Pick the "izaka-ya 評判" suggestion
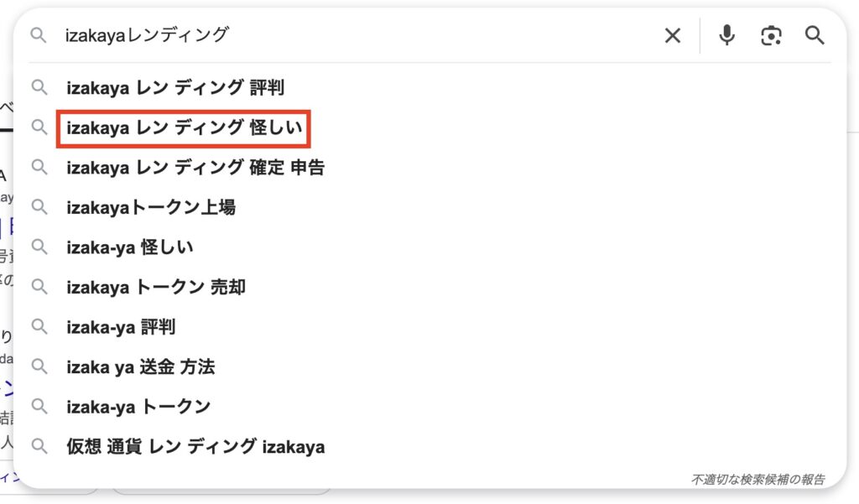 tap(120, 327)
